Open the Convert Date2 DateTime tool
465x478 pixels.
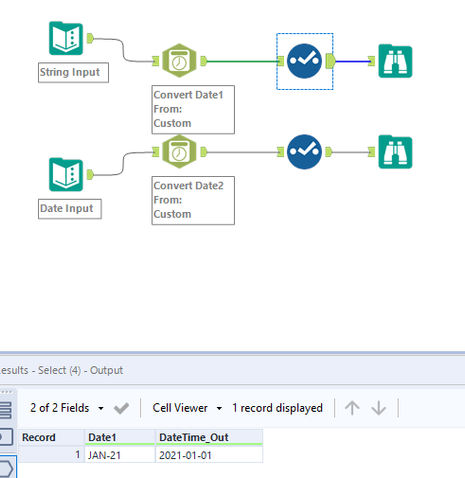coord(179,152)
